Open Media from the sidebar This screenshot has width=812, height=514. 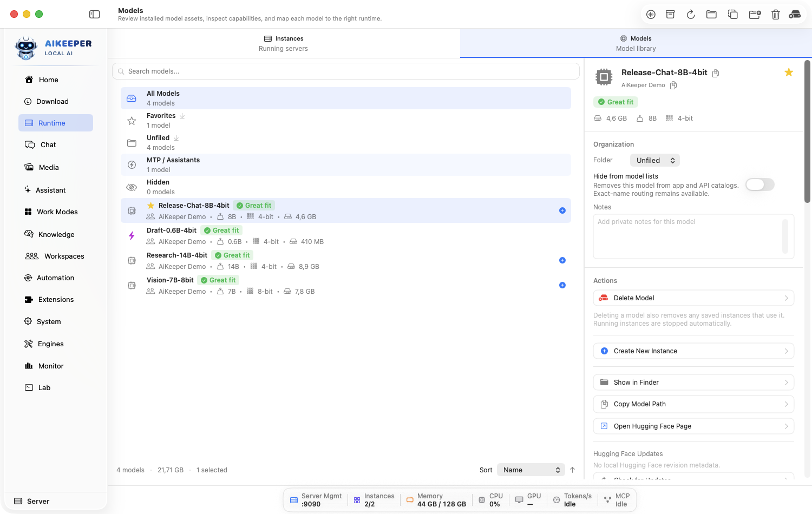click(x=56, y=168)
